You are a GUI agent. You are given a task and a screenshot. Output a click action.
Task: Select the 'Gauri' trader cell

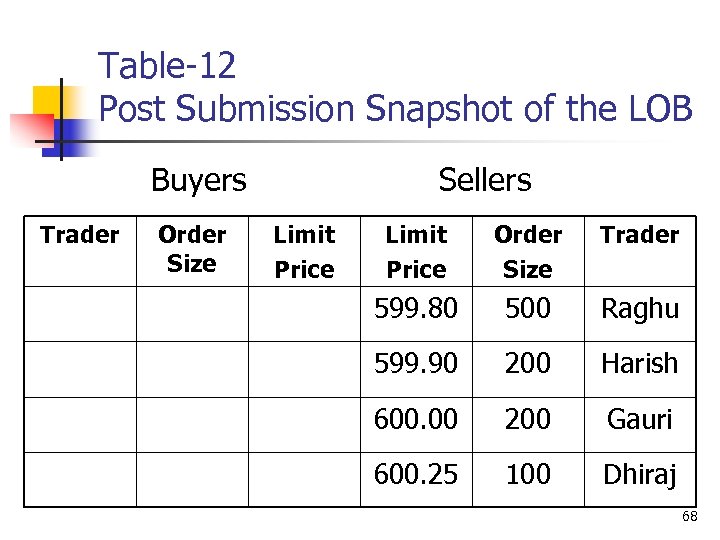point(640,419)
